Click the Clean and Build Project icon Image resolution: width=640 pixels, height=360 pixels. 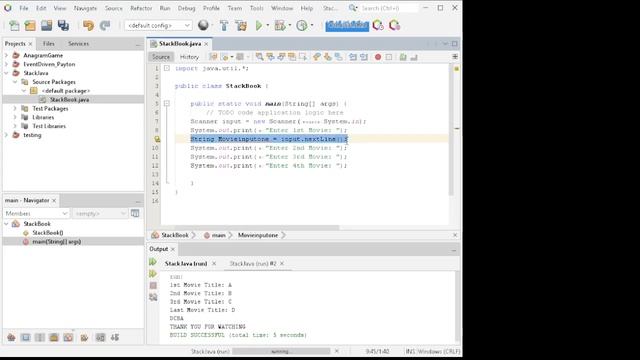pos(241,25)
